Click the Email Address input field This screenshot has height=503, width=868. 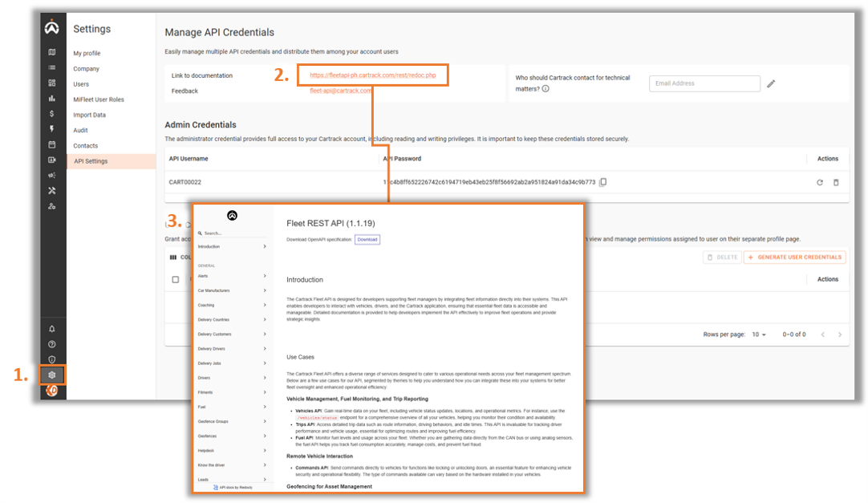coord(704,83)
